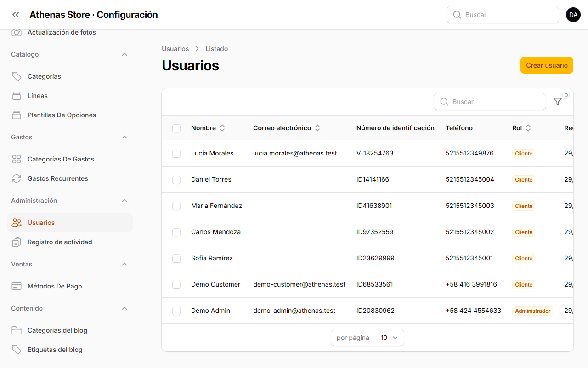588x368 pixels.
Task: Click email demo-admin@athenas.test
Action: (x=294, y=310)
